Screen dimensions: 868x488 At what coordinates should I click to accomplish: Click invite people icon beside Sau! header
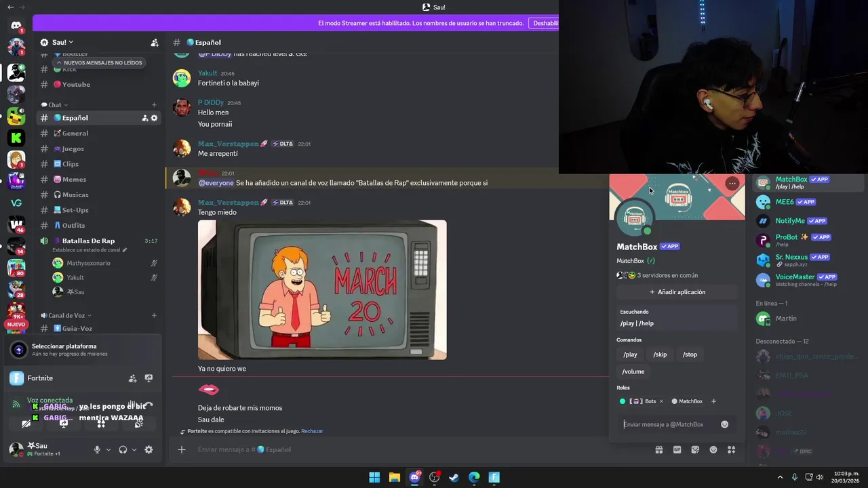(155, 42)
